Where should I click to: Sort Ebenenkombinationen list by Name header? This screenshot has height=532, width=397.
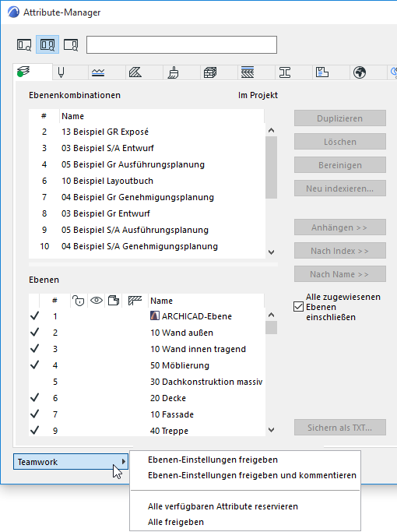point(162,116)
